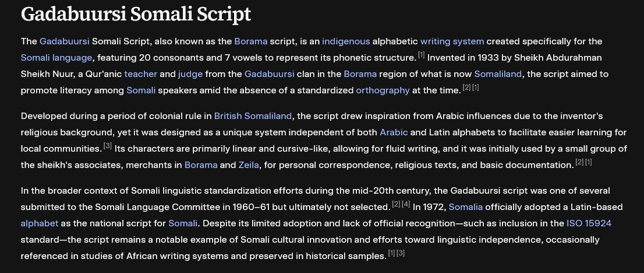Jump to citation [3] after 'local communities'

(107, 146)
